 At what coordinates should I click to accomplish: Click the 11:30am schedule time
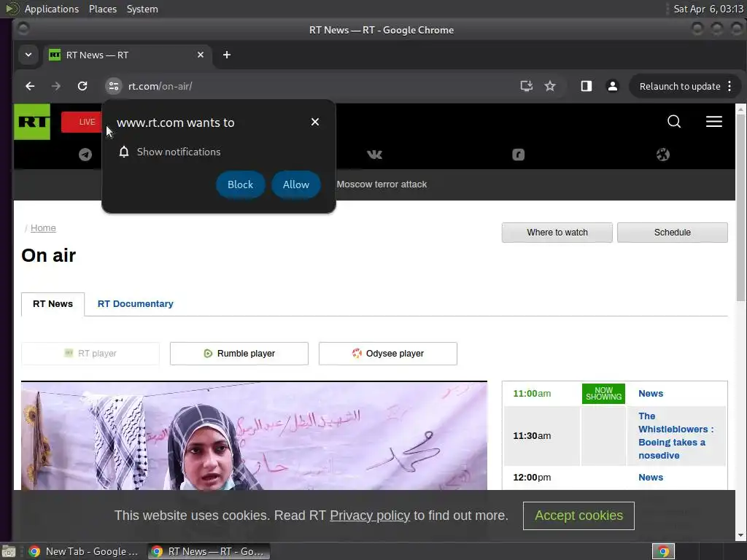tap(532, 436)
